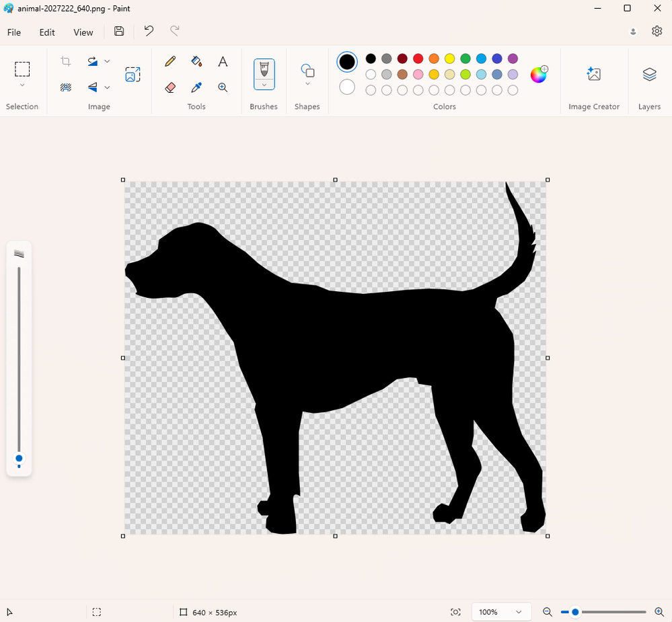Open the zoom level 100% dropdown
Viewport: 672px width, 622px height.
(501, 612)
